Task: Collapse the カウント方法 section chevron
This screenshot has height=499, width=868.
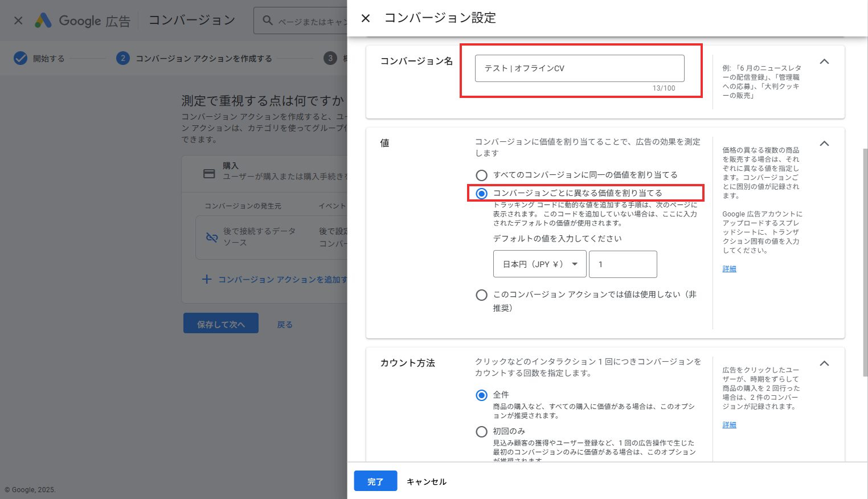Action: (x=825, y=363)
